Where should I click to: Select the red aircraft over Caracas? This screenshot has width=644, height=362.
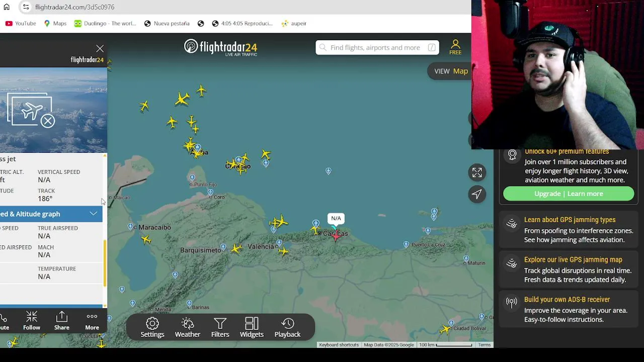[x=336, y=235]
